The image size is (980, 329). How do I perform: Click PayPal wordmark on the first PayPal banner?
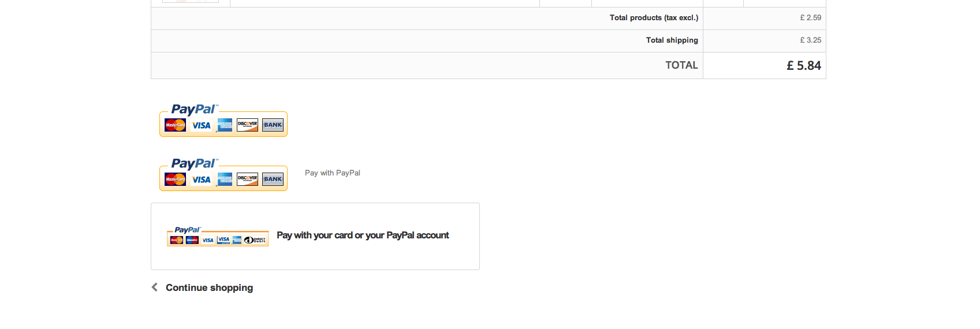click(194, 109)
